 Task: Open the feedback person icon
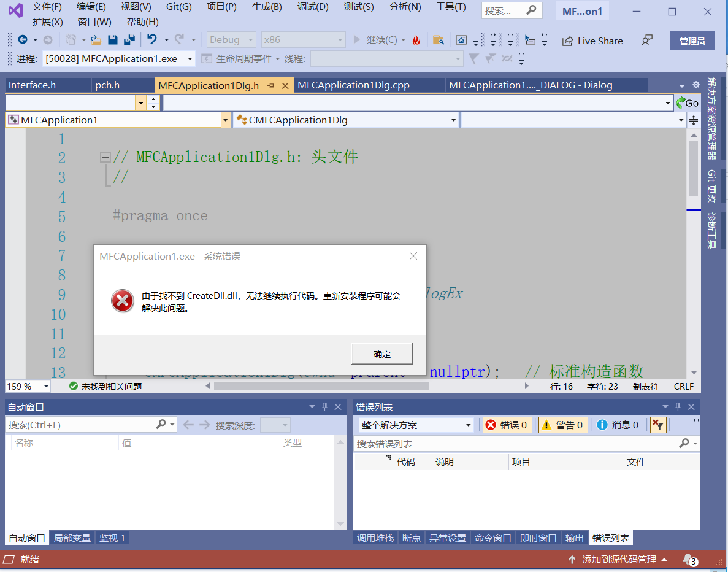647,41
